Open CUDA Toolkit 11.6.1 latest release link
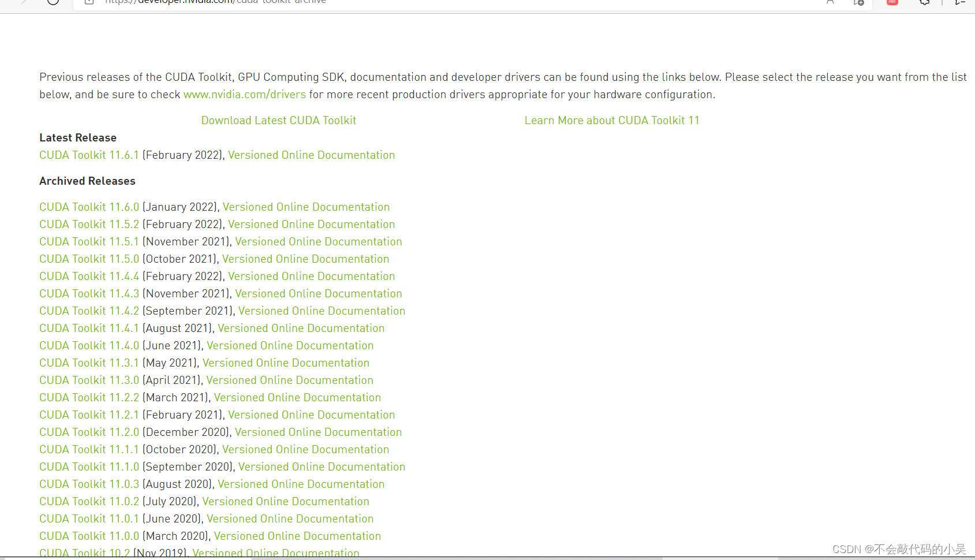Viewport: 975px width, 560px height. pos(89,155)
